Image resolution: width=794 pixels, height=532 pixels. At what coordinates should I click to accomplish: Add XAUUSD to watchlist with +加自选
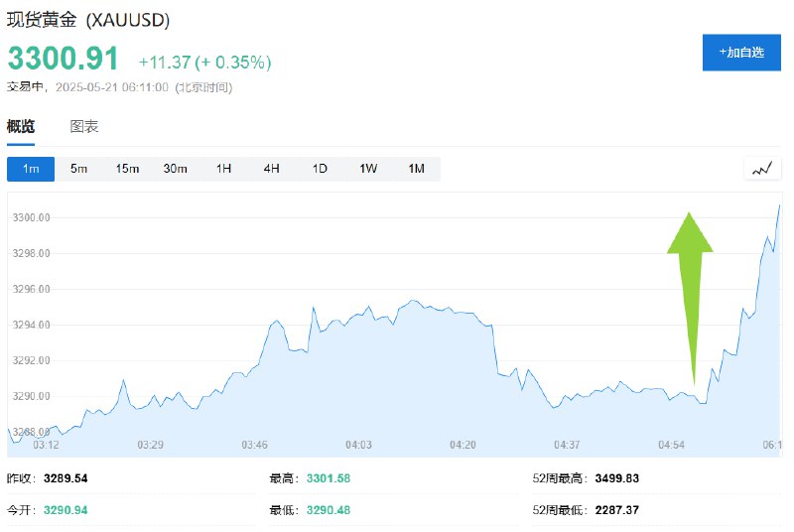(741, 53)
